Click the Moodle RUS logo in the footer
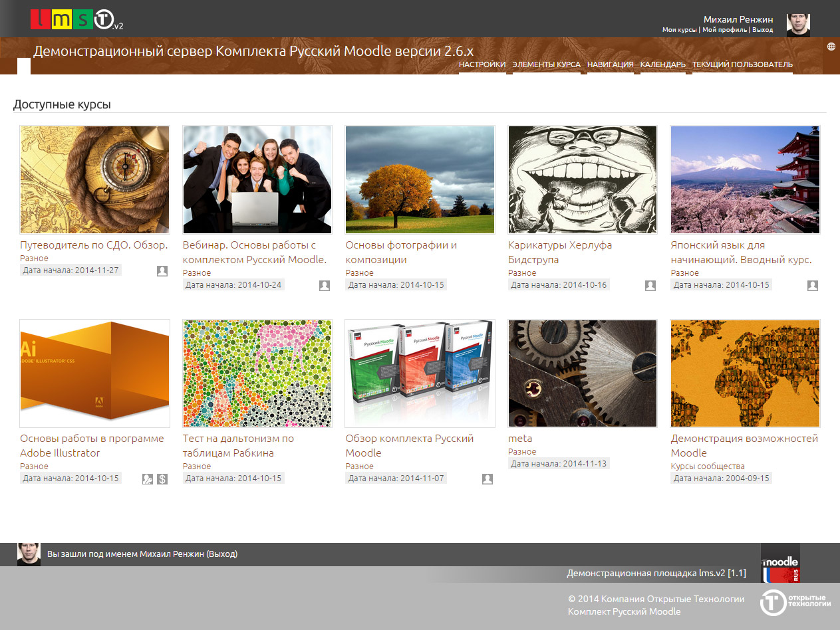 tap(780, 564)
